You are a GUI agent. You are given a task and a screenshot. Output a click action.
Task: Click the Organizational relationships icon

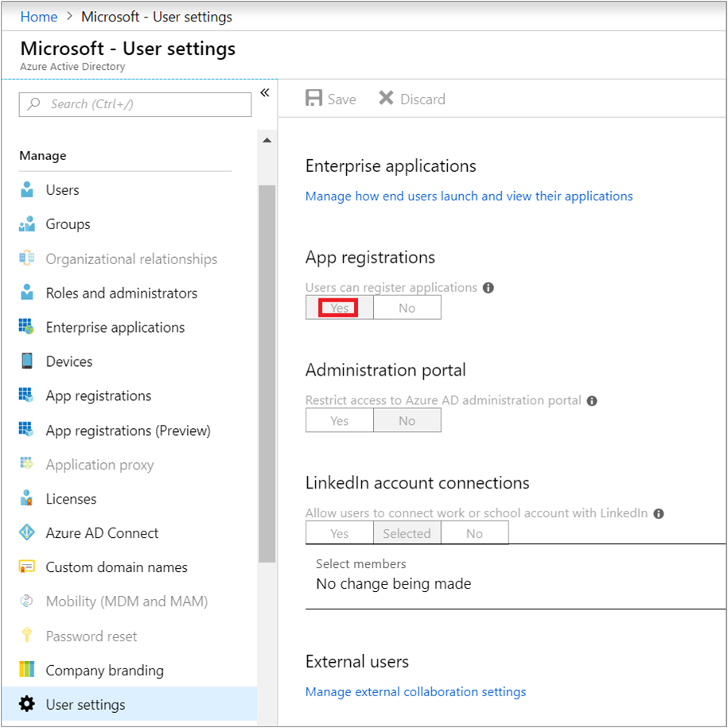pyautogui.click(x=27, y=258)
